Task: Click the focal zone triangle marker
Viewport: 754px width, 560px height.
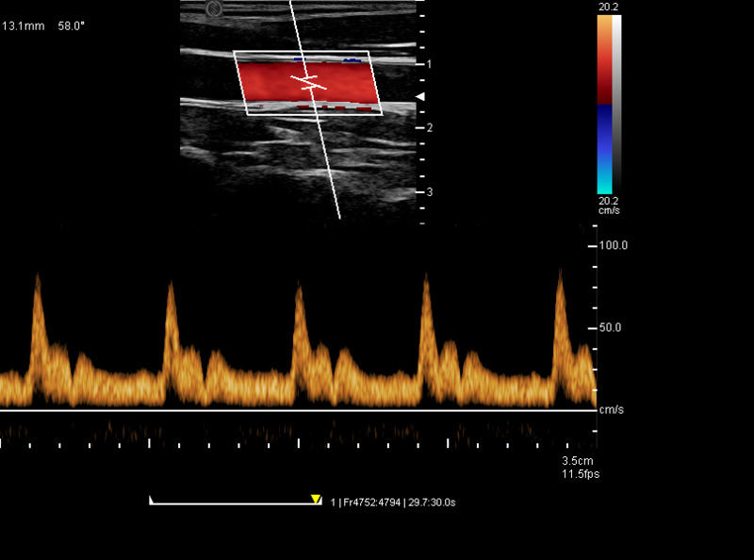Action: (421, 97)
